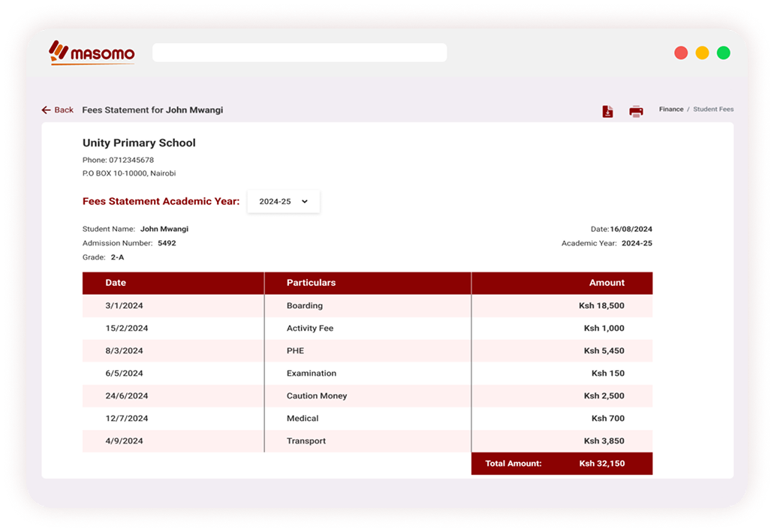Expand the academic year chevron arrow
Image resolution: width=774 pixels, height=532 pixels.
click(x=304, y=202)
